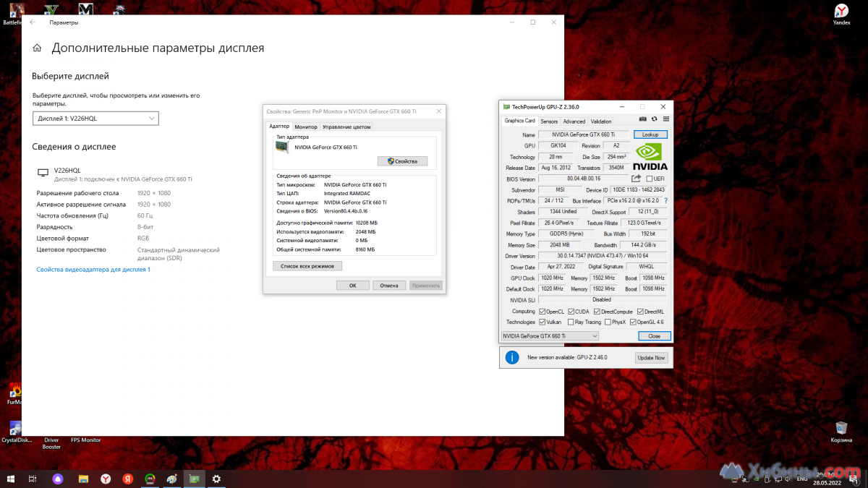Click the NVIDIA logo in GPU-Z
This screenshot has width=868, height=488.
tap(650, 155)
